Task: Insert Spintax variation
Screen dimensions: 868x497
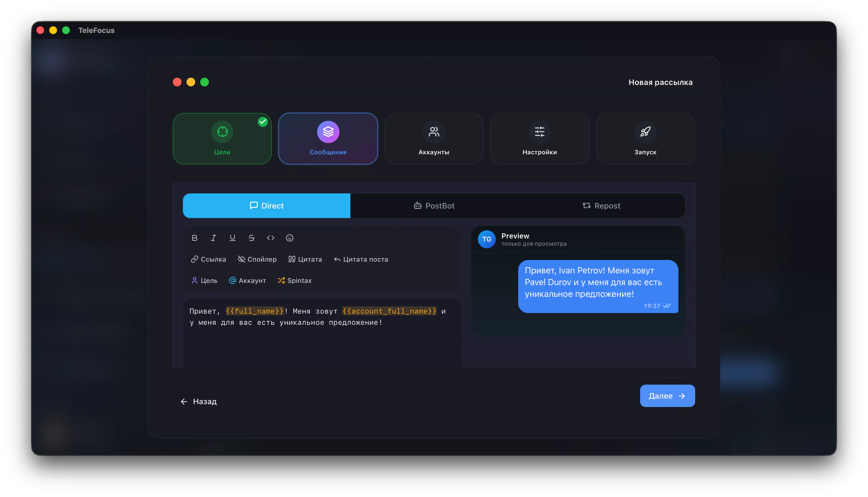Action: 294,280
